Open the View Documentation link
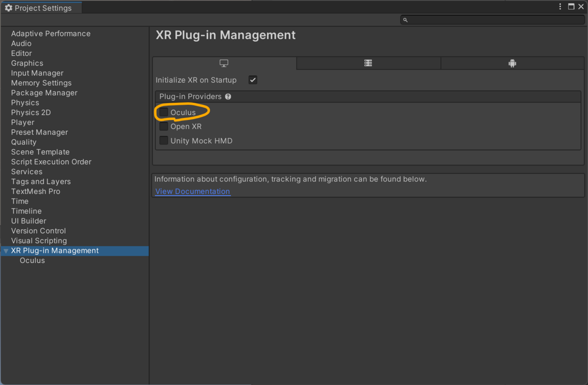588x385 pixels. (193, 192)
